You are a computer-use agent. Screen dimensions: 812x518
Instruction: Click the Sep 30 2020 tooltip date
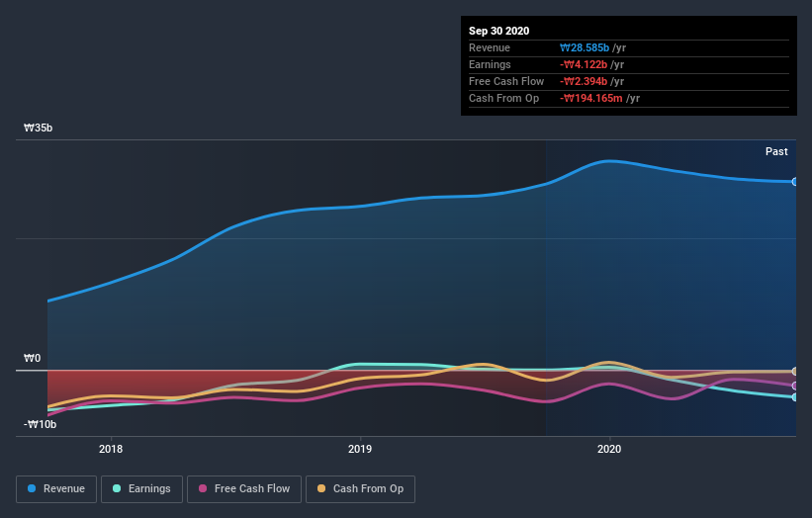click(x=499, y=31)
